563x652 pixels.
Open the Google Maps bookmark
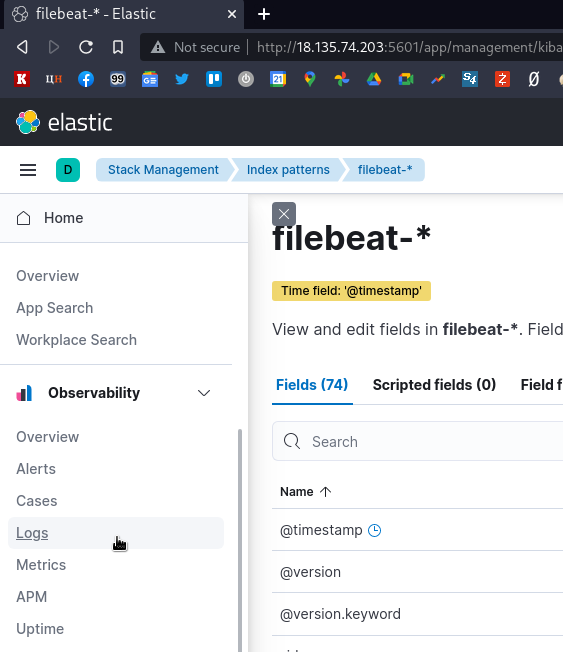(x=310, y=79)
